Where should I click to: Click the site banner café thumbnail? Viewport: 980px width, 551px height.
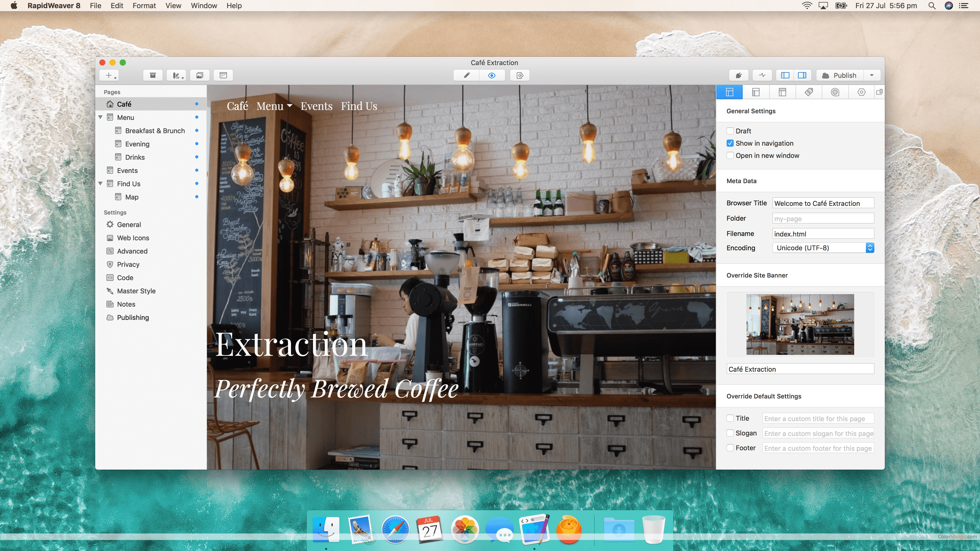click(800, 324)
